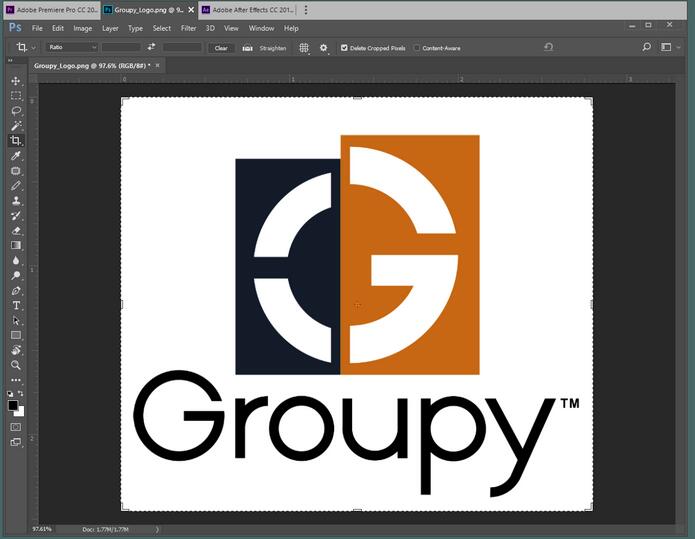Open the 3D menu
The height and width of the screenshot is (539, 695).
210,28
